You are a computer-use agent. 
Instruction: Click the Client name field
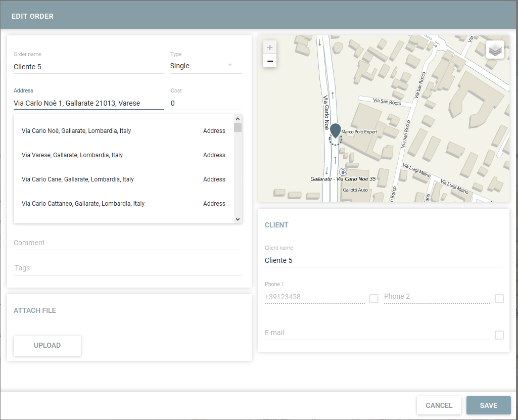tap(383, 260)
